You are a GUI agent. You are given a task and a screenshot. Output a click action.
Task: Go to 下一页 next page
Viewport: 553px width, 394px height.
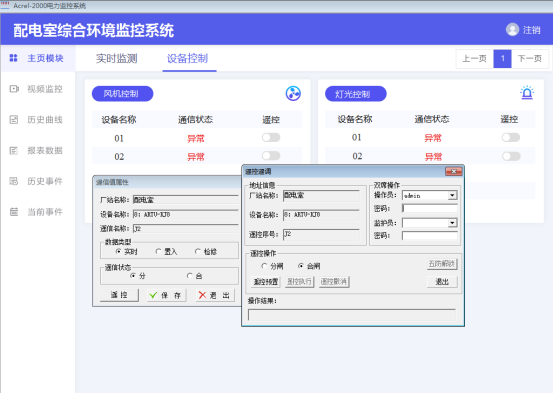pos(530,59)
